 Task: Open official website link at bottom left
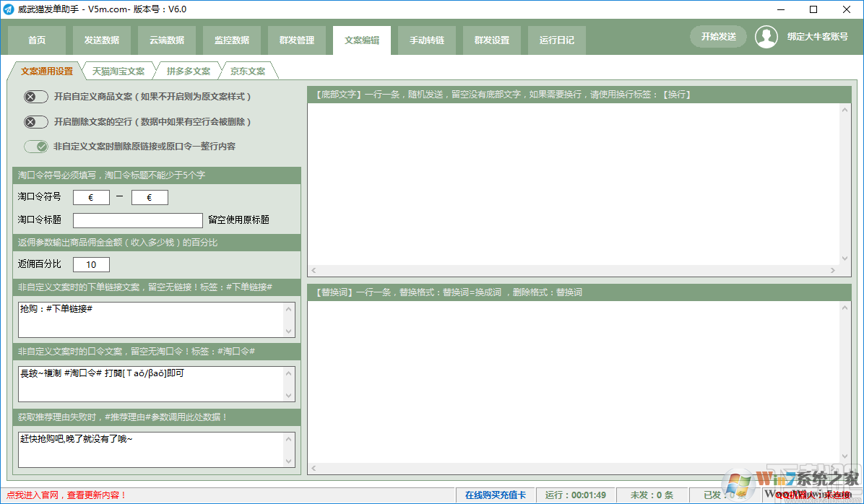point(66,495)
